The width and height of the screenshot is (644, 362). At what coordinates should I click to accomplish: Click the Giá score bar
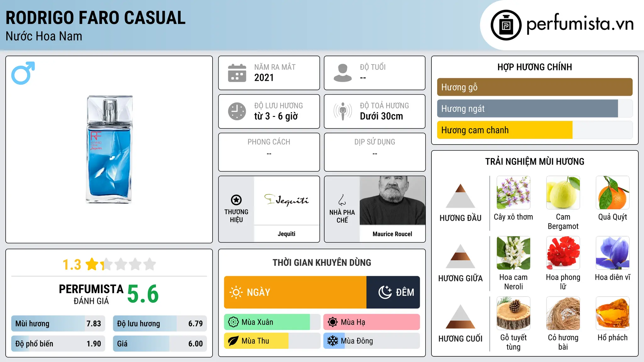[160, 344]
